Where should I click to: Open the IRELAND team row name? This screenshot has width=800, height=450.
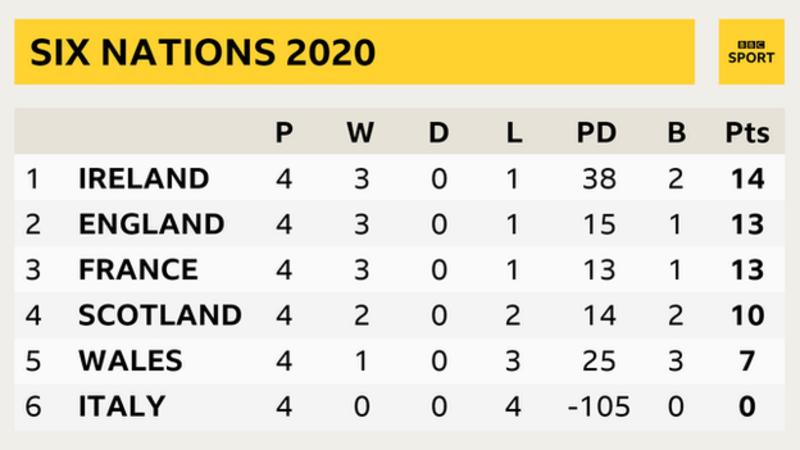pyautogui.click(x=143, y=179)
